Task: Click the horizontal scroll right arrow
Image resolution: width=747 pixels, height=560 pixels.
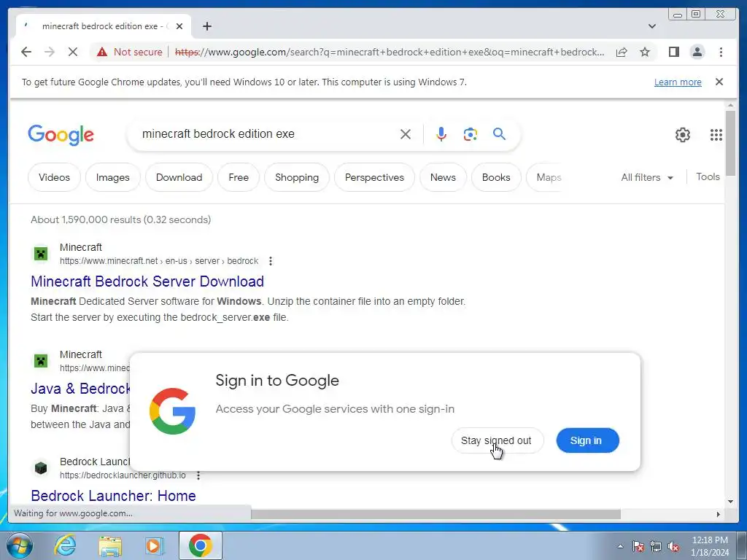Action: pyautogui.click(x=718, y=514)
